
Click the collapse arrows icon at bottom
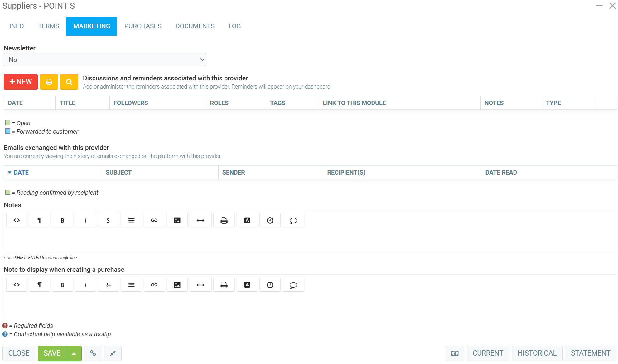click(x=113, y=353)
